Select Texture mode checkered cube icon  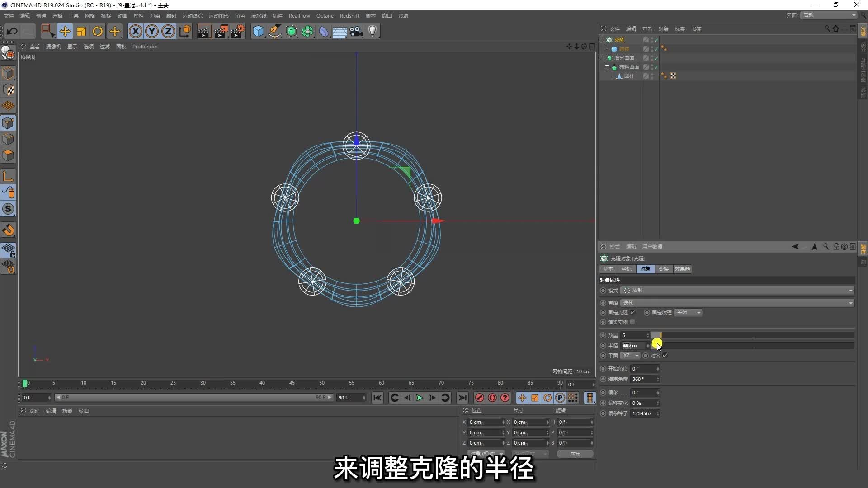point(8,90)
